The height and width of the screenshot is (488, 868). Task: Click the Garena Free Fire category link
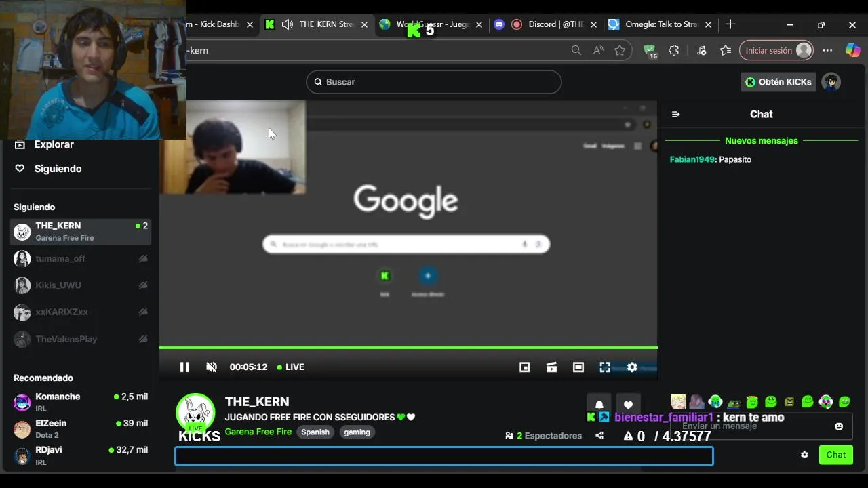[x=258, y=432]
